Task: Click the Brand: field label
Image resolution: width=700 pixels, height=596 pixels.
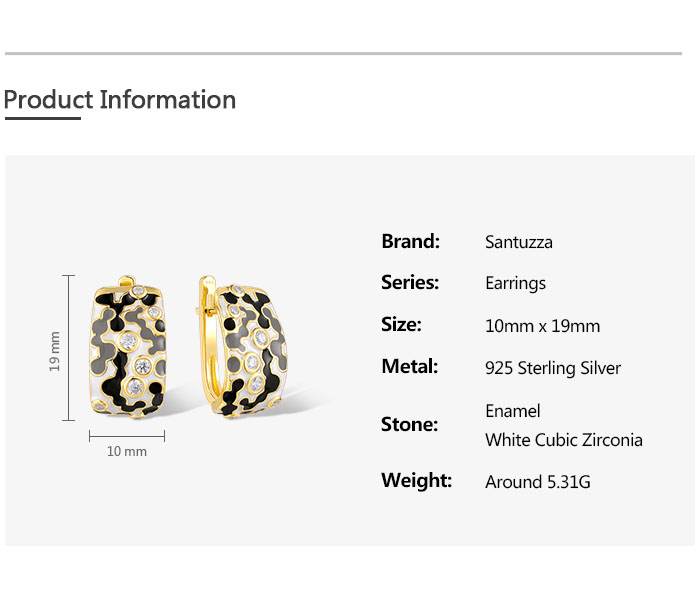Action: (410, 241)
